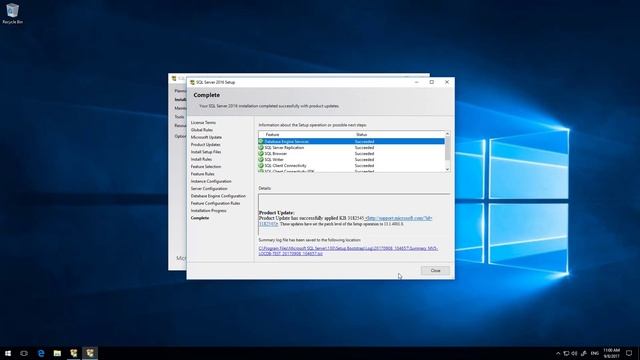Click the green check icon beside SQL Server Replication
The height and width of the screenshot is (360, 640).
pyautogui.click(x=261, y=147)
